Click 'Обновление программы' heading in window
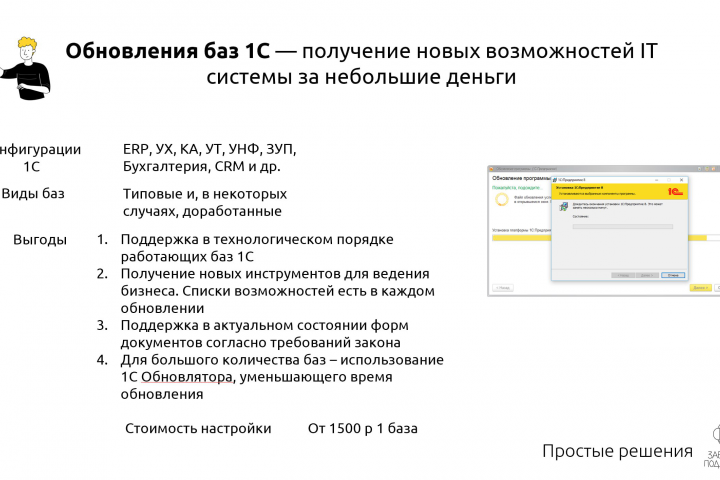Image resolution: width=720 pixels, height=480 pixels. coord(521,178)
